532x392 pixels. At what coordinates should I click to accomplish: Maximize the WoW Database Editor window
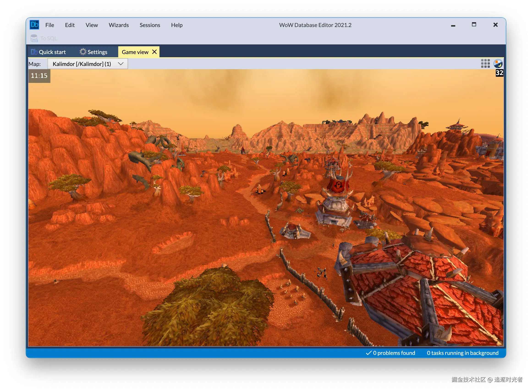pyautogui.click(x=474, y=24)
